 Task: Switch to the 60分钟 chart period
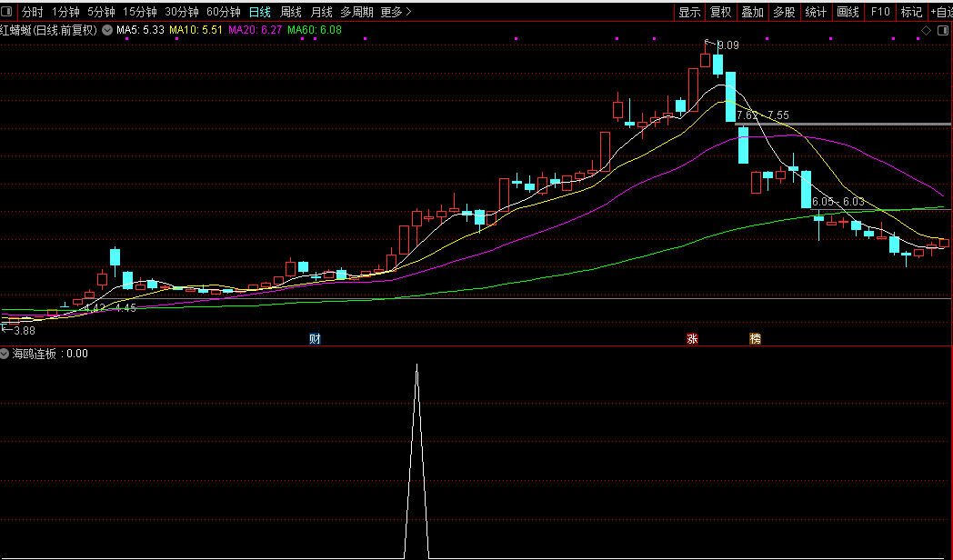click(224, 12)
